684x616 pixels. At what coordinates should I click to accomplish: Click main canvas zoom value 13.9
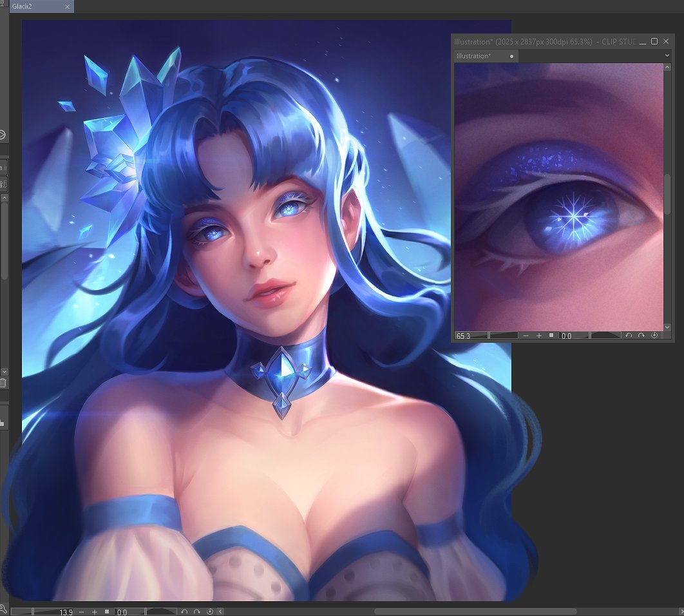(x=66, y=612)
